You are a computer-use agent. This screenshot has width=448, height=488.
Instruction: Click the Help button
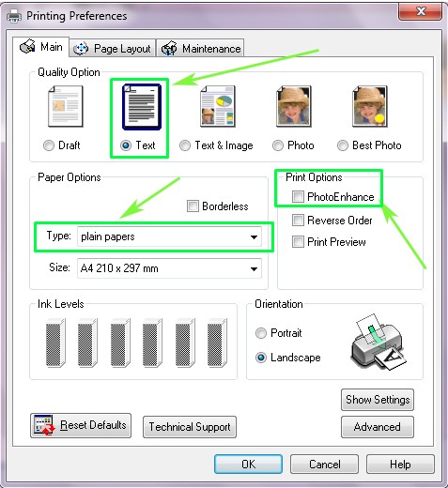point(400,465)
